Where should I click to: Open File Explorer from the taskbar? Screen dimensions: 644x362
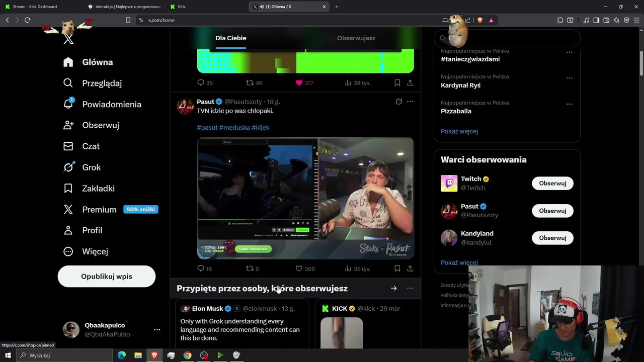pyautogui.click(x=138, y=355)
